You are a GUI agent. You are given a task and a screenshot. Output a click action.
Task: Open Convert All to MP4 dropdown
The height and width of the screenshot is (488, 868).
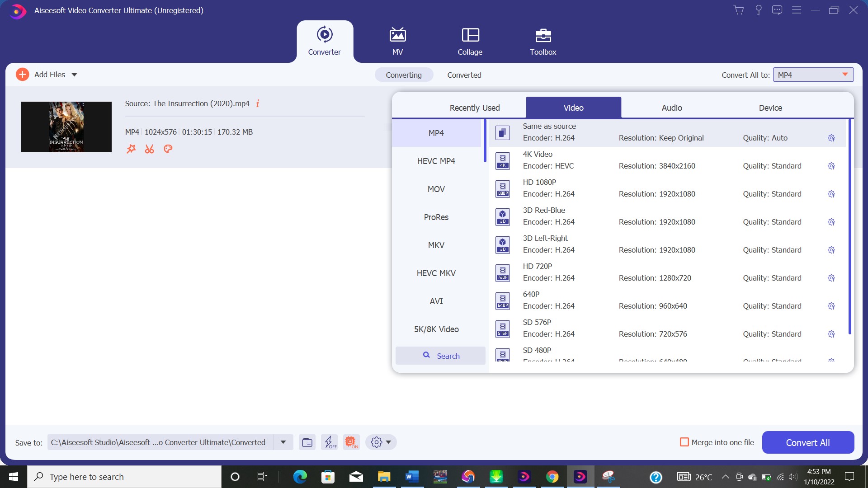pyautogui.click(x=813, y=75)
